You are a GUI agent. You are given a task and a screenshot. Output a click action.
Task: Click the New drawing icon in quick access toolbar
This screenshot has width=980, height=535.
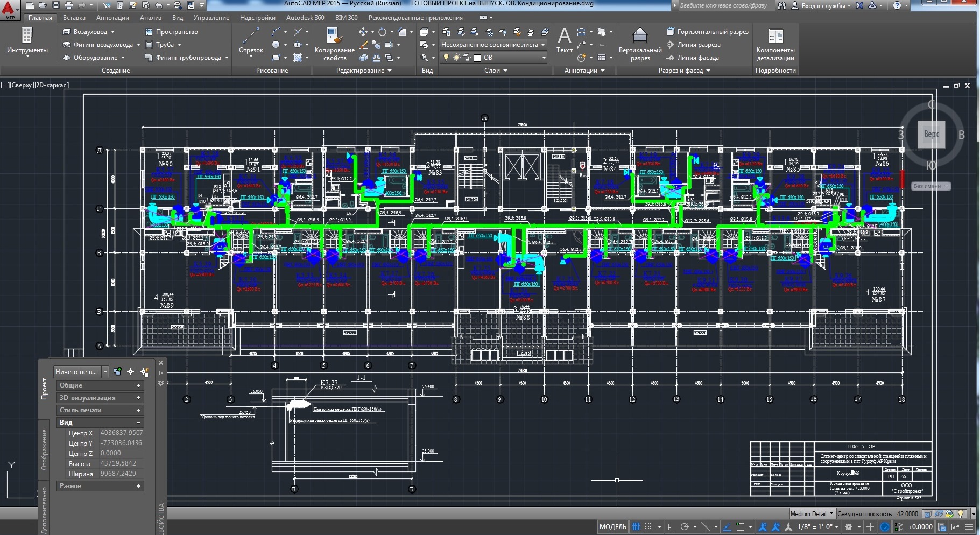30,5
